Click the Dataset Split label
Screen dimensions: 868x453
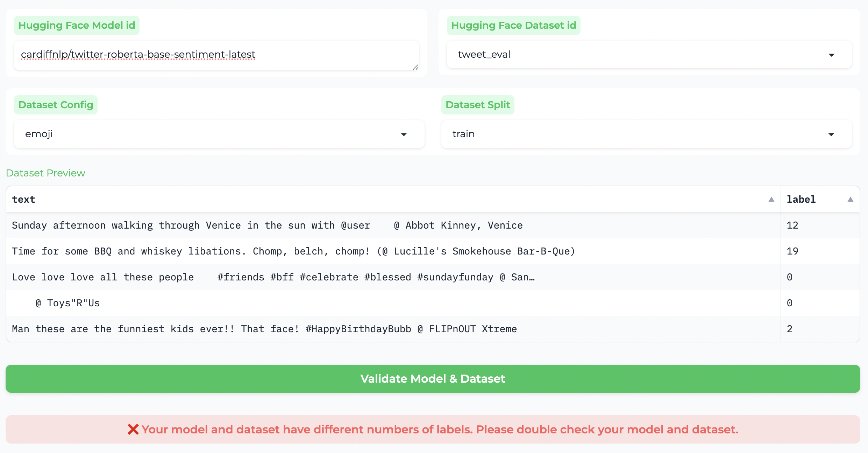[x=478, y=105]
